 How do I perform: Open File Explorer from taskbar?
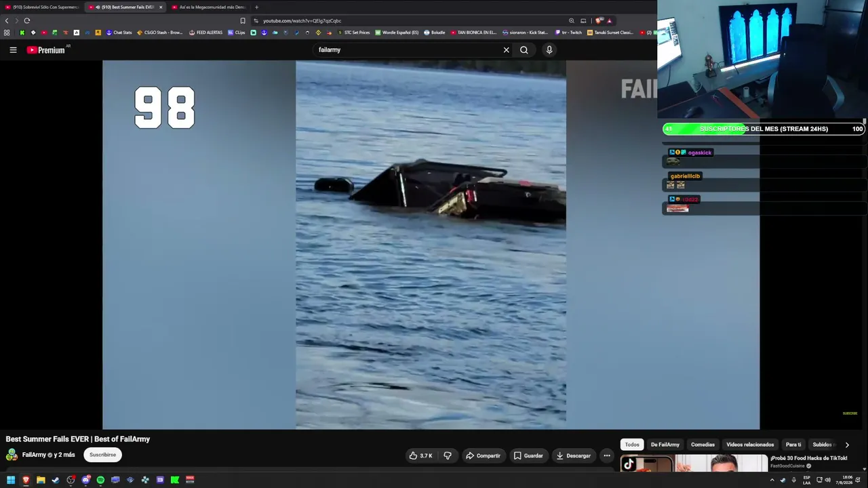(41, 480)
